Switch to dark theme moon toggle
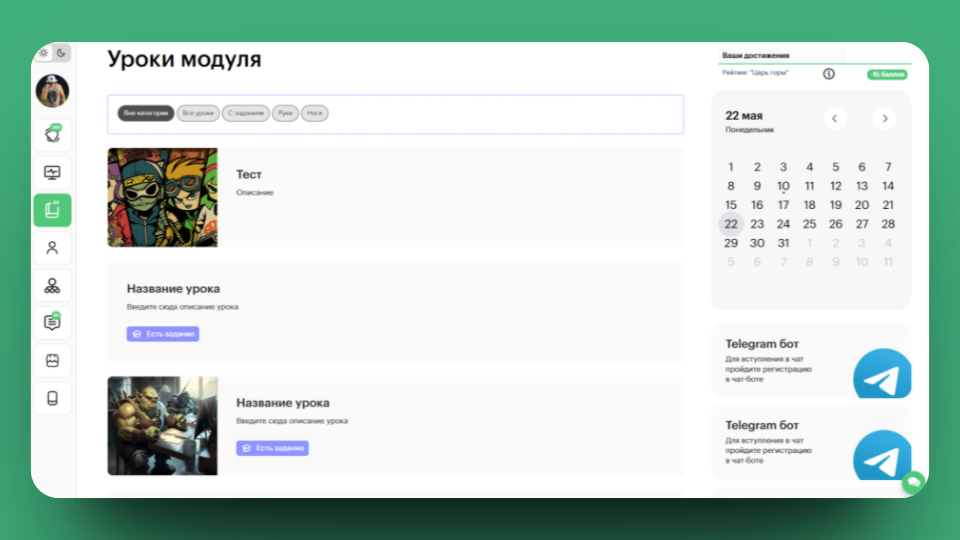This screenshot has width=960, height=540. coord(61,53)
